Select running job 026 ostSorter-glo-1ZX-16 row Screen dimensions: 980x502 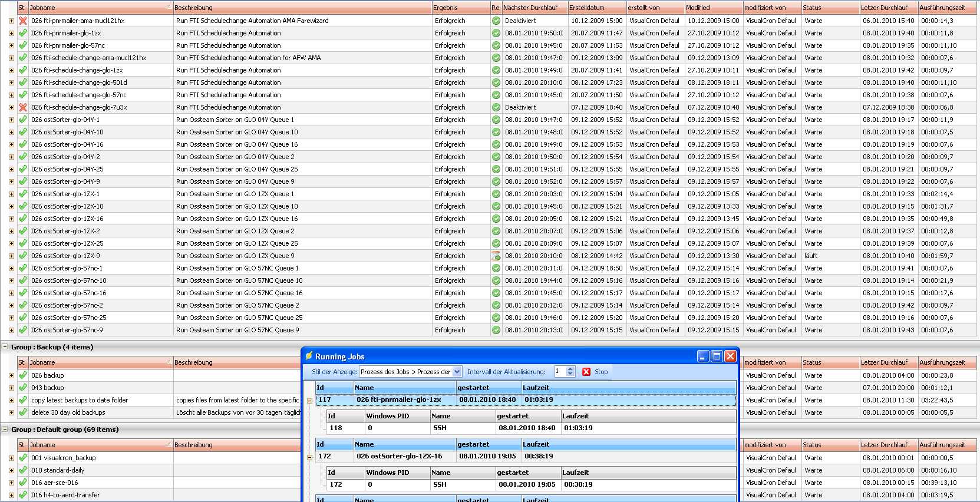[x=399, y=456]
